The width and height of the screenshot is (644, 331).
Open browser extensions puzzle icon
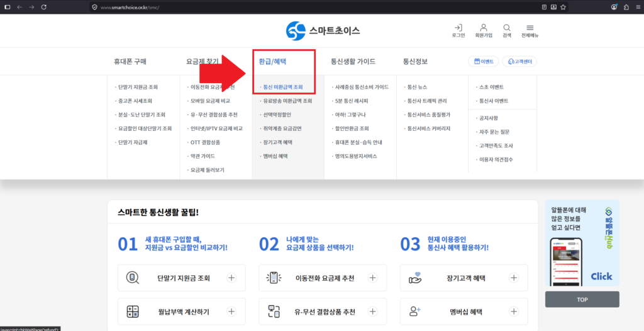pyautogui.click(x=626, y=7)
